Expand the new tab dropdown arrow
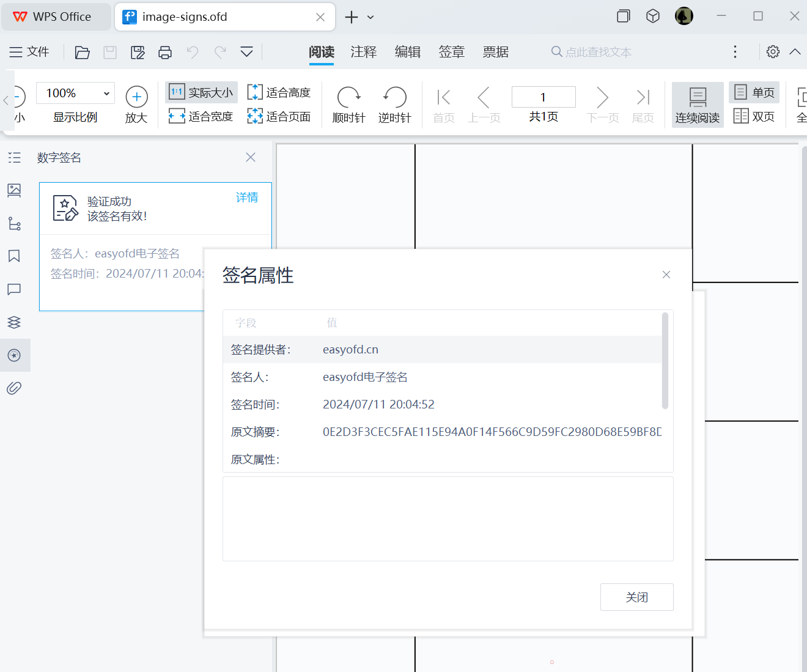Screen dimensions: 807x672 point(370,17)
